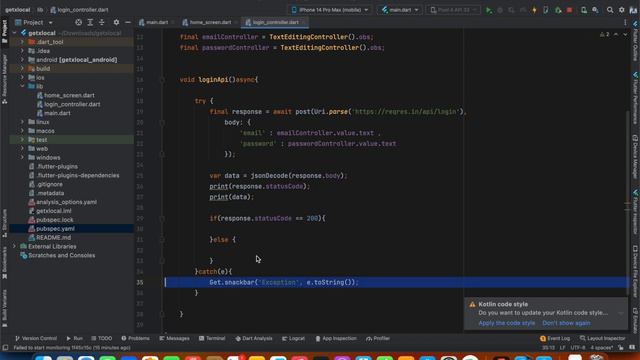
Task: Expand the build folder
Action: (22, 69)
